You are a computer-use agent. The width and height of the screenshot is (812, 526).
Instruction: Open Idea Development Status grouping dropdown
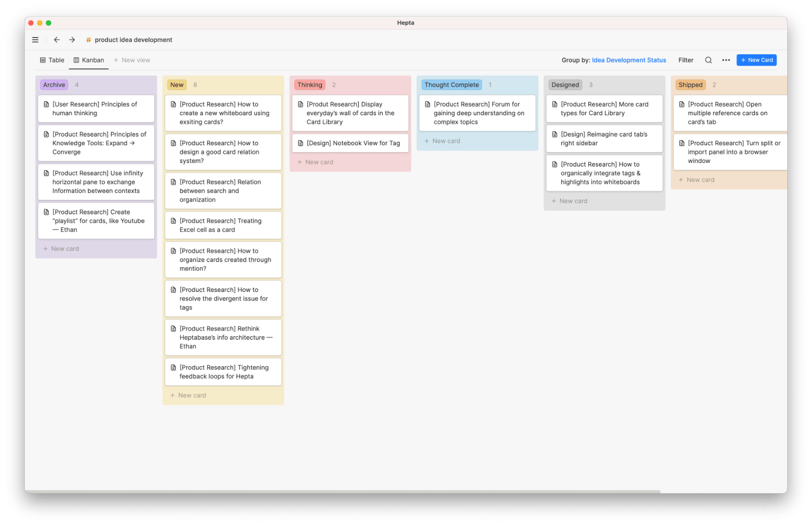628,60
